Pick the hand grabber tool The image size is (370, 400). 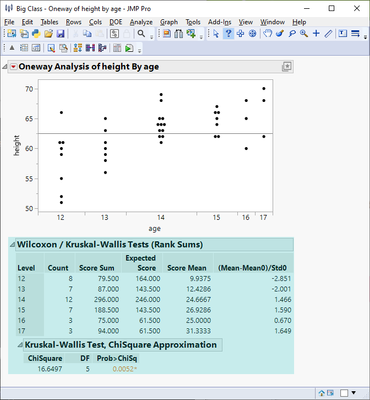tap(267, 34)
